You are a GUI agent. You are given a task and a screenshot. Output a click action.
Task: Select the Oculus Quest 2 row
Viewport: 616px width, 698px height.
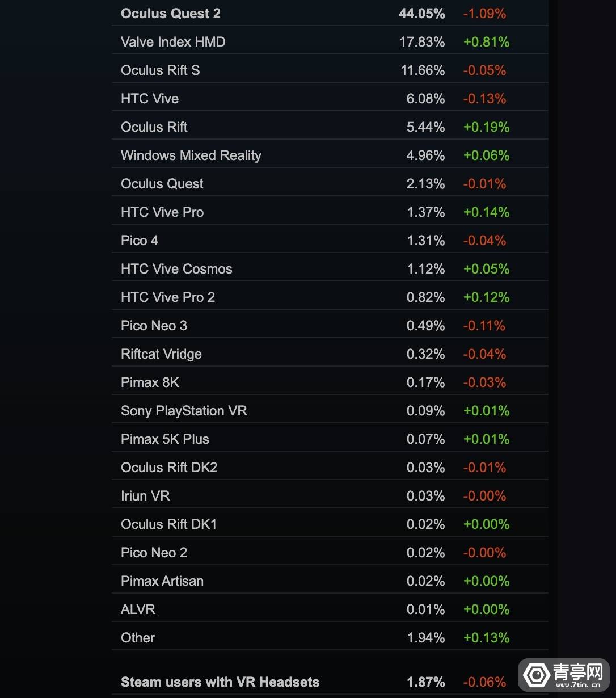tap(171, 14)
